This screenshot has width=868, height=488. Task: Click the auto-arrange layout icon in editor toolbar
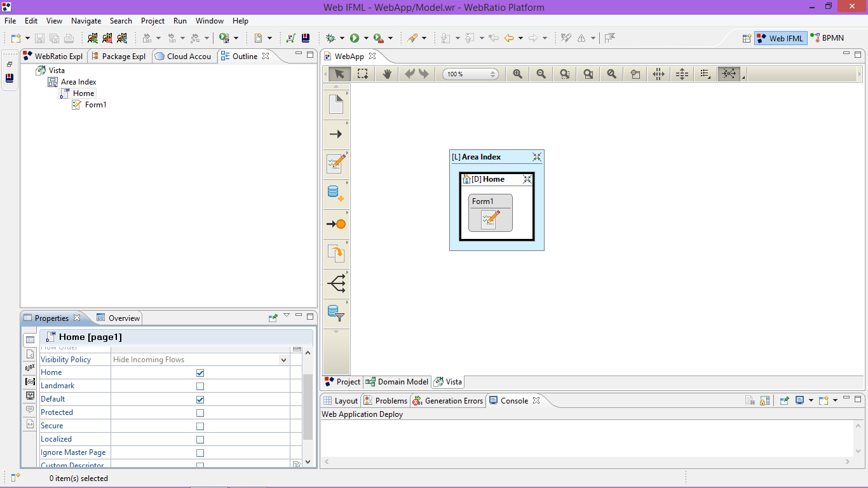point(728,74)
